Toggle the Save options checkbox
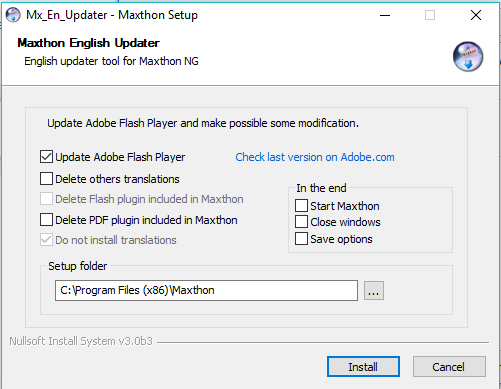This screenshot has height=389, width=501. point(301,239)
